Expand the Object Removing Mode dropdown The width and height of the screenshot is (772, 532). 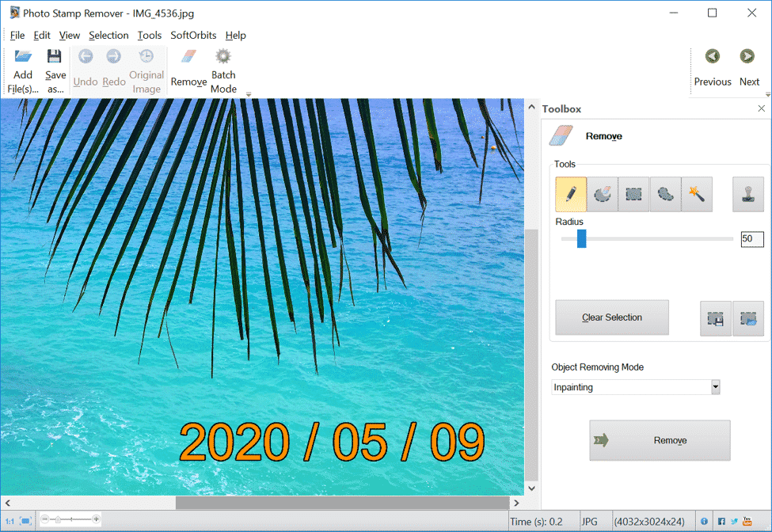pos(715,387)
